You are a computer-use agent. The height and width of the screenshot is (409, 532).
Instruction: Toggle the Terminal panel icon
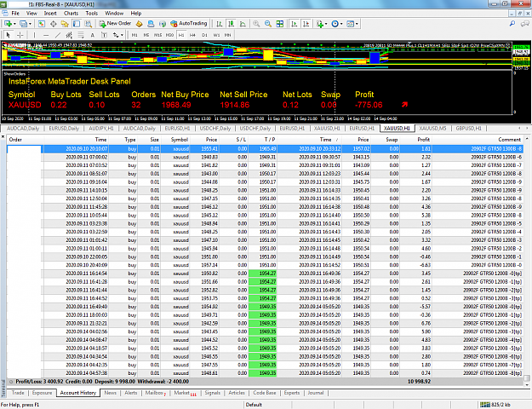tap(77, 24)
